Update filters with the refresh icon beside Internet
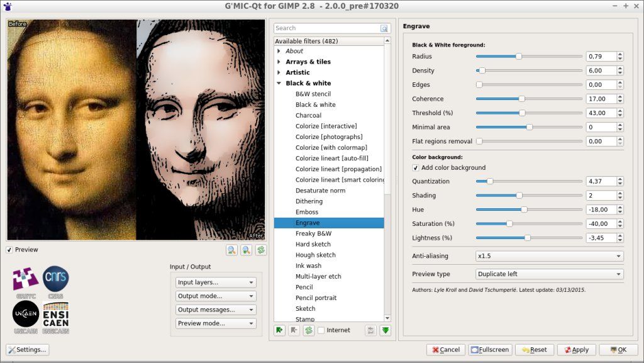This screenshot has height=363, width=644. [x=309, y=330]
